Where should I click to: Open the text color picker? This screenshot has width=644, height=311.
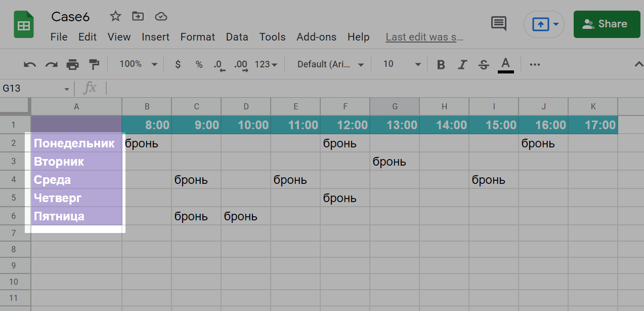coord(505,64)
